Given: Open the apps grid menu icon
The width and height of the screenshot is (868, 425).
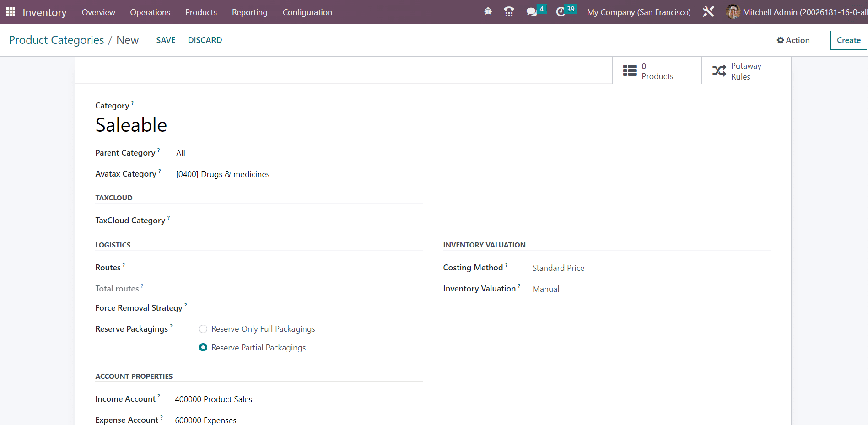Looking at the screenshot, I should tap(11, 12).
